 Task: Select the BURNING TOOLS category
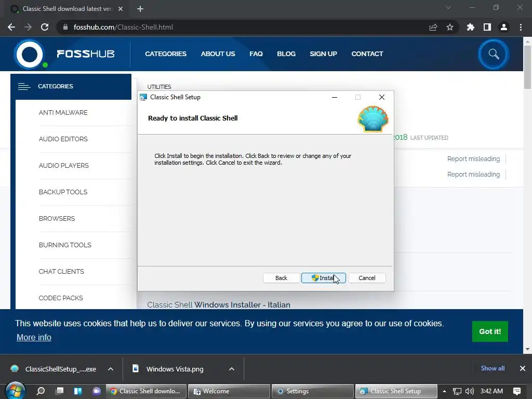click(x=65, y=245)
